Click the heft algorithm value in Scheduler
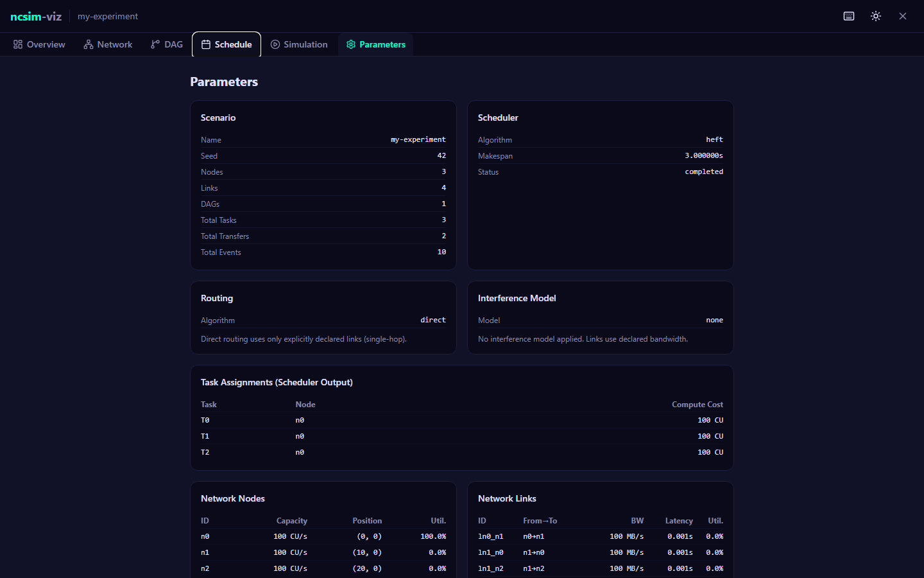The image size is (924, 578). 714,139
